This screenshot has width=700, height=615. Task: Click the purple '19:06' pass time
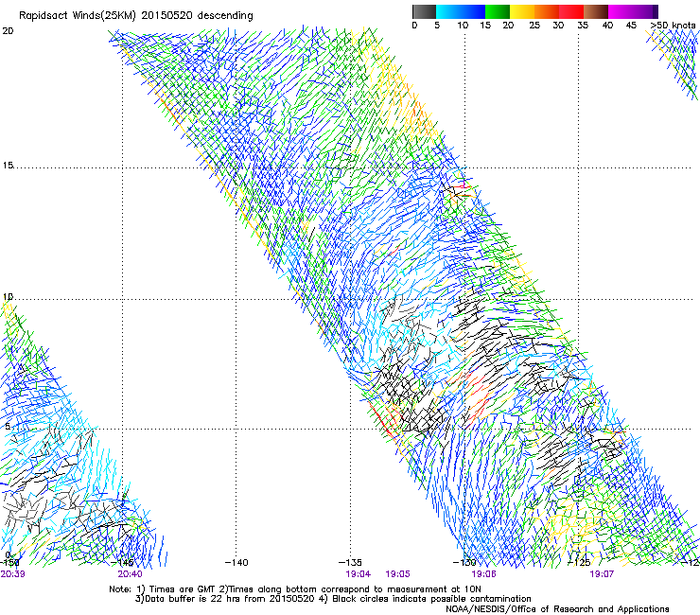click(483, 574)
